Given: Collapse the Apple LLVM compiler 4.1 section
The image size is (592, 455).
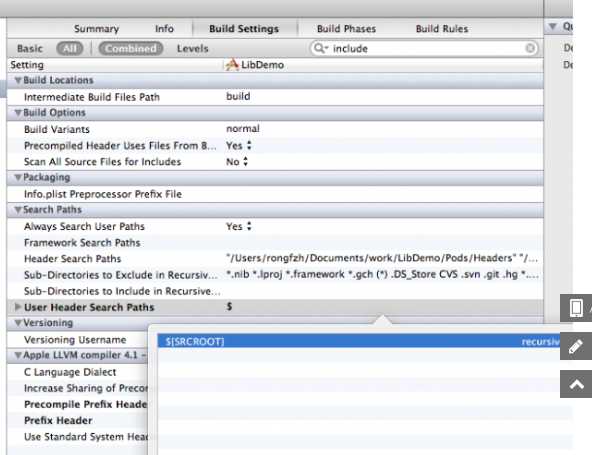Looking at the screenshot, I should (x=18, y=355).
